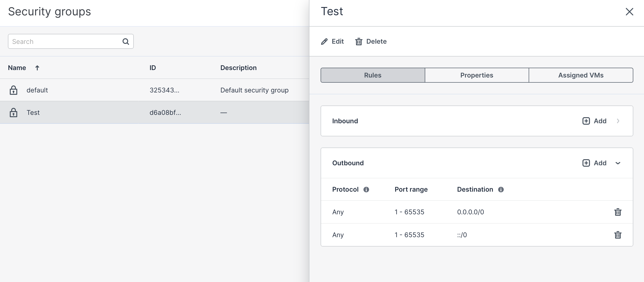The image size is (644, 282).
Task: Click the lock icon beside Test group
Action: 14,113
